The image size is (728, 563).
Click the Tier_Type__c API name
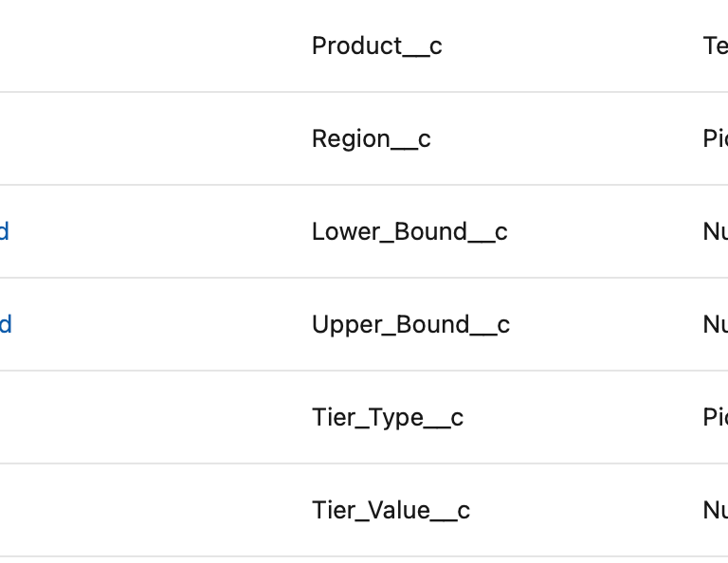tap(387, 417)
